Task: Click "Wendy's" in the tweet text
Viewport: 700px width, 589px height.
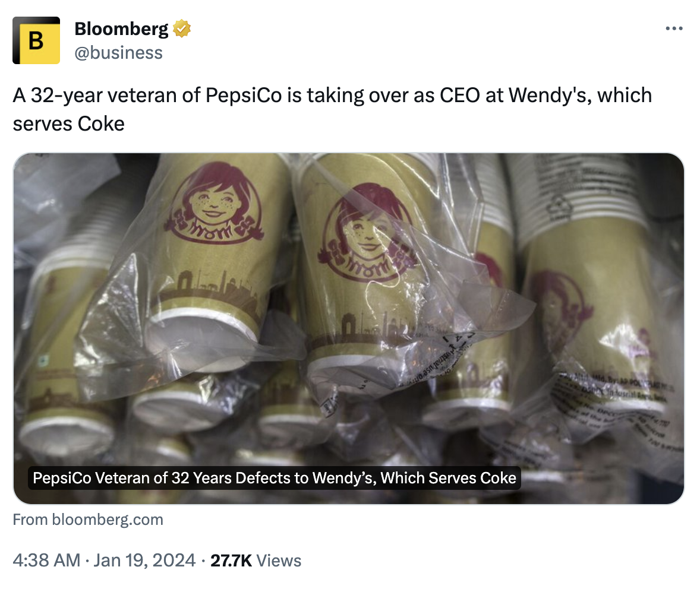Action: 546,95
